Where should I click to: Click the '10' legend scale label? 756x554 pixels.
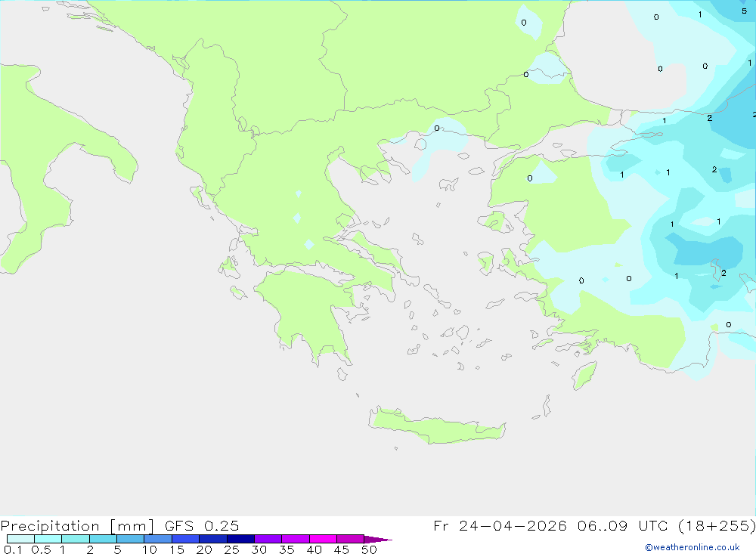(150, 549)
